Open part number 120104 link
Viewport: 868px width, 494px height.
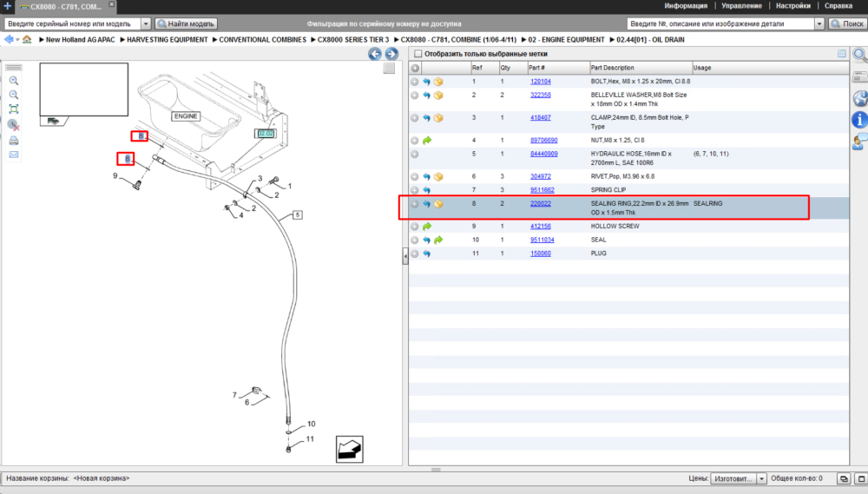click(x=540, y=82)
